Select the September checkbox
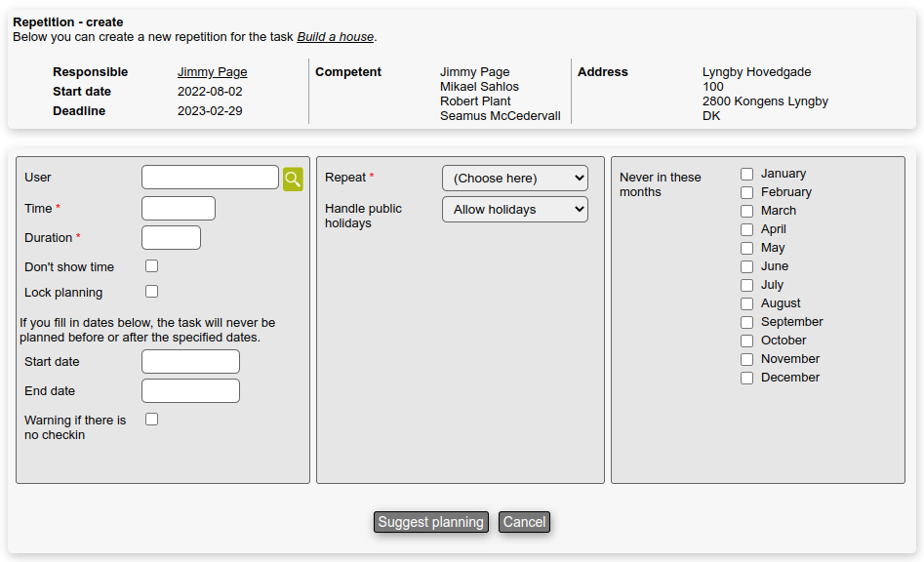This screenshot has width=924, height=562. (x=746, y=322)
